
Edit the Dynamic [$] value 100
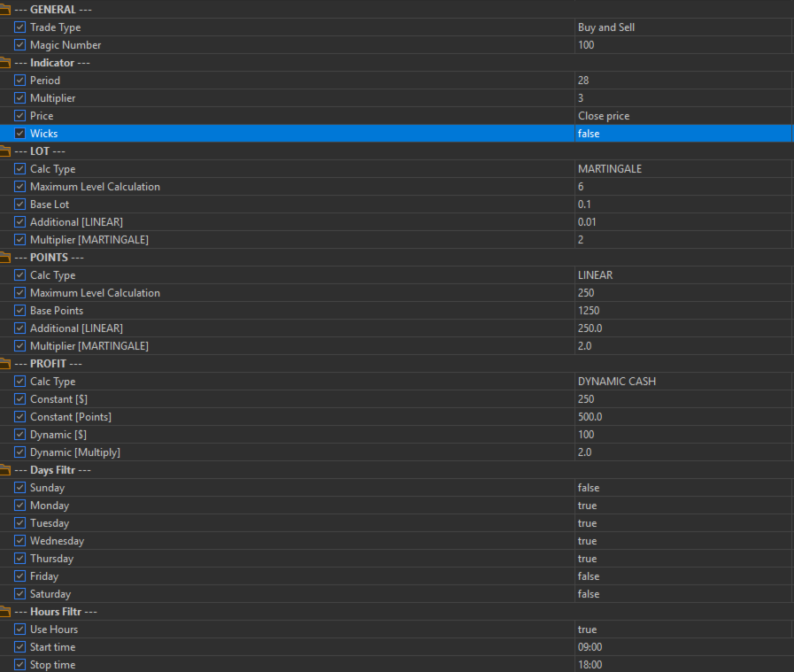pos(683,435)
